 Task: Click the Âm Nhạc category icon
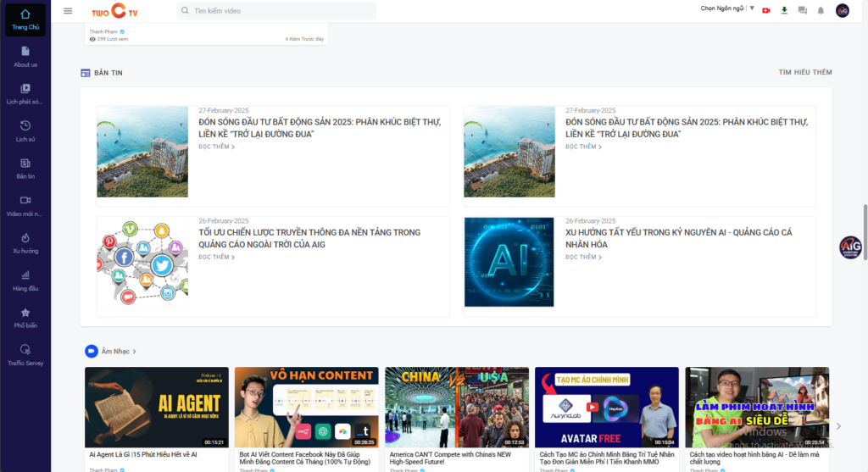coord(92,351)
